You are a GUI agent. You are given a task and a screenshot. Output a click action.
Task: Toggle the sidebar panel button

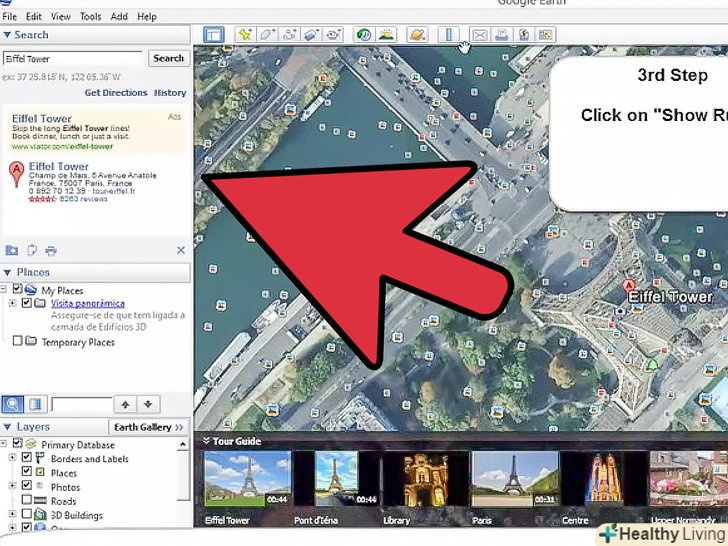click(214, 35)
